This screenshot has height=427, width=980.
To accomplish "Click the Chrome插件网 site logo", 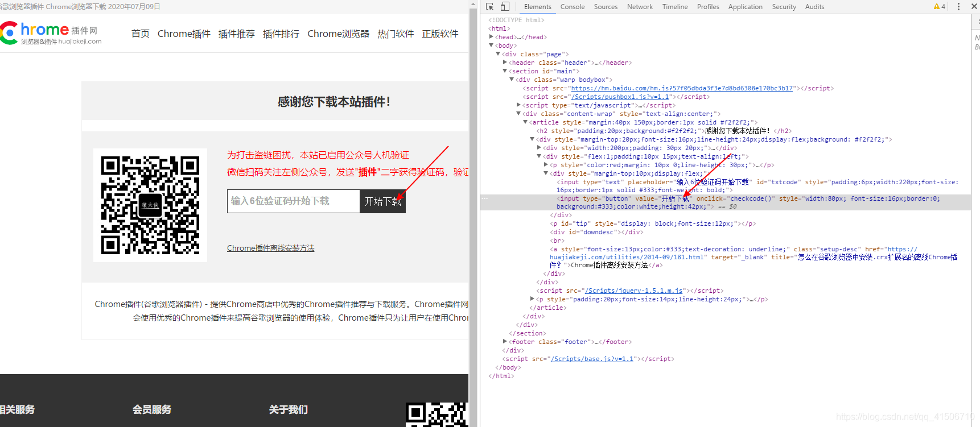I will (51, 33).
